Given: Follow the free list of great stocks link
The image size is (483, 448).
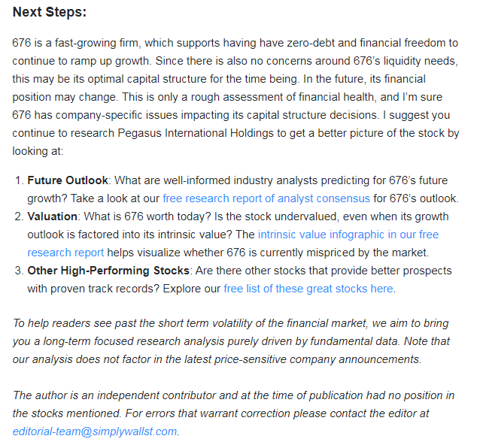Looking at the screenshot, I should pos(308,289).
